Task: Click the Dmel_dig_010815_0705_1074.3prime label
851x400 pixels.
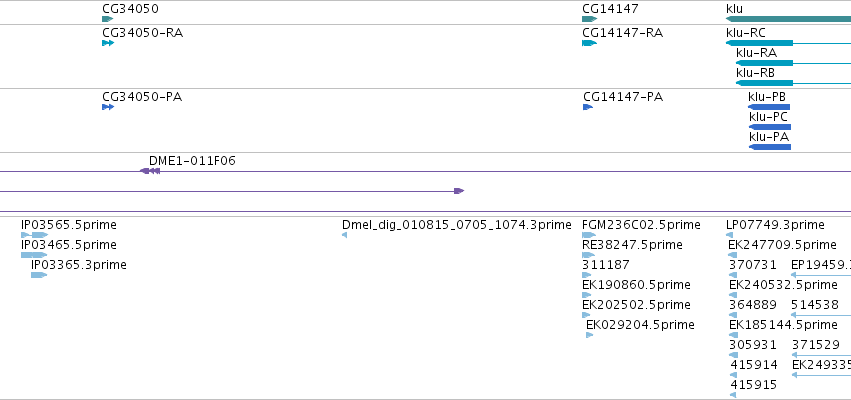Action: (x=457, y=225)
